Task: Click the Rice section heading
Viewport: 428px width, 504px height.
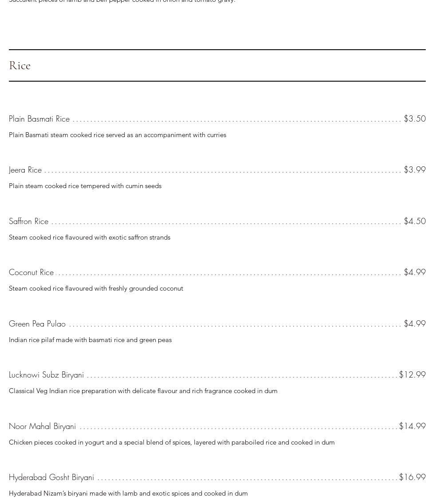Action: coord(20,66)
